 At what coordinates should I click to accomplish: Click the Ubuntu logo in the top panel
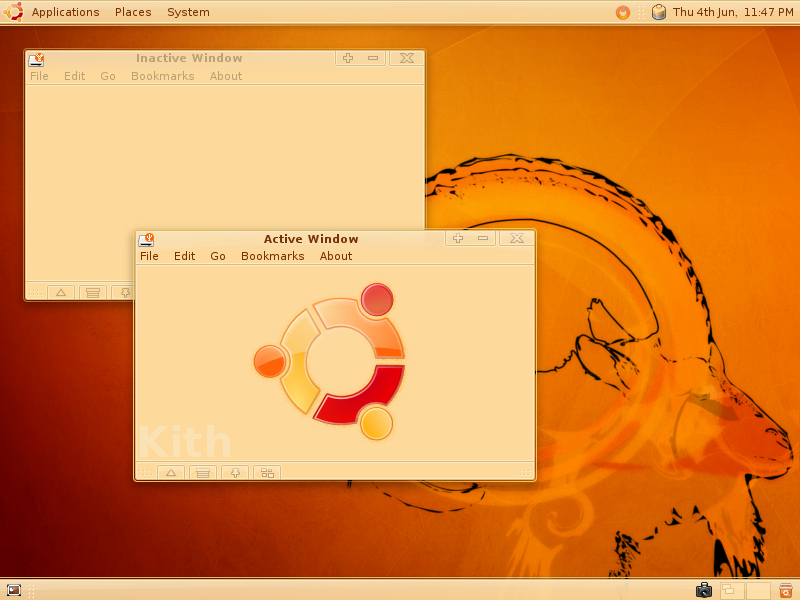13,12
